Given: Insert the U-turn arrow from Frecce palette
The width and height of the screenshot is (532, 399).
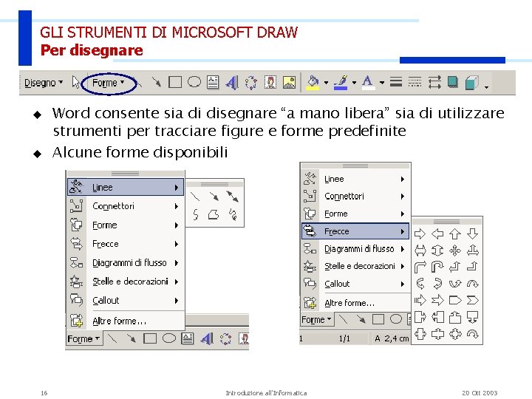Looking at the screenshot, I should click(437, 267).
